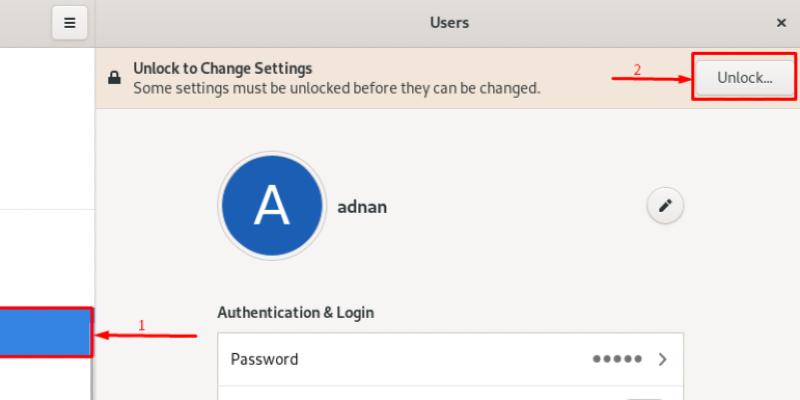
Task: Click 'Some settings must be unlocked' text
Action: [337, 88]
